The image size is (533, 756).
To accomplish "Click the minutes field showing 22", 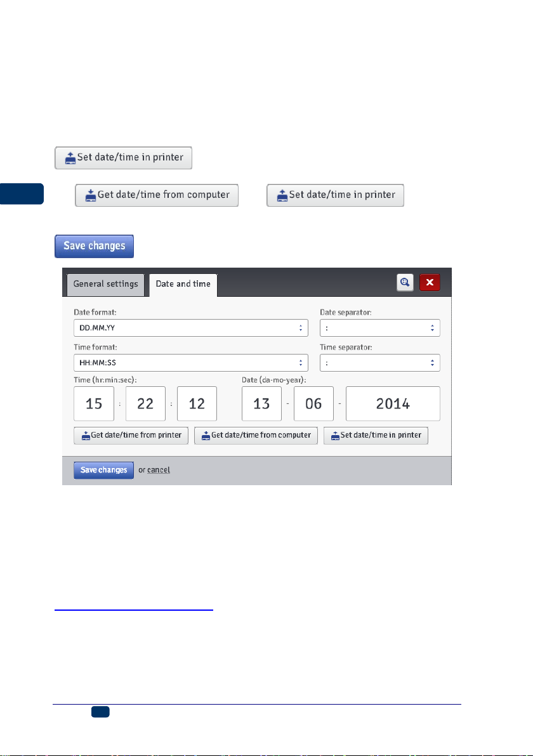I will [145, 403].
